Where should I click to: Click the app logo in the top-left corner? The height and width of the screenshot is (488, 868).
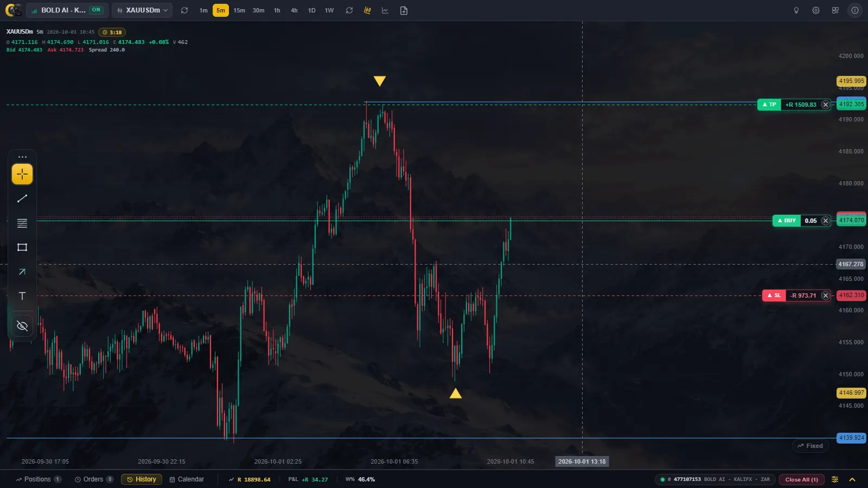[14, 10]
